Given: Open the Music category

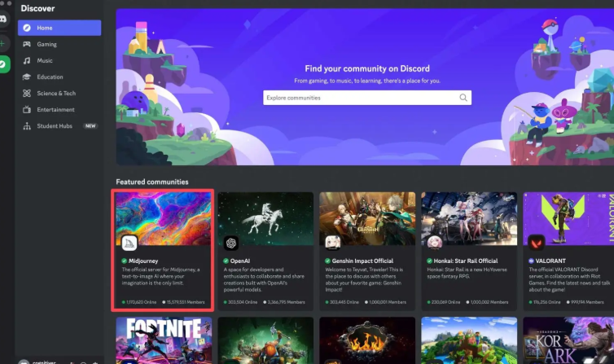Looking at the screenshot, I should (59, 60).
